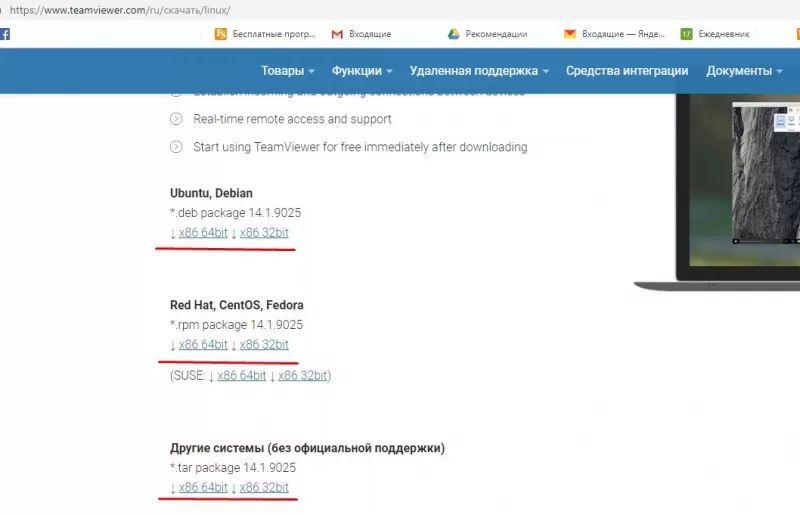Click the *.rpm package 14.1.9025 text
800x515 pixels.
pyautogui.click(x=236, y=325)
